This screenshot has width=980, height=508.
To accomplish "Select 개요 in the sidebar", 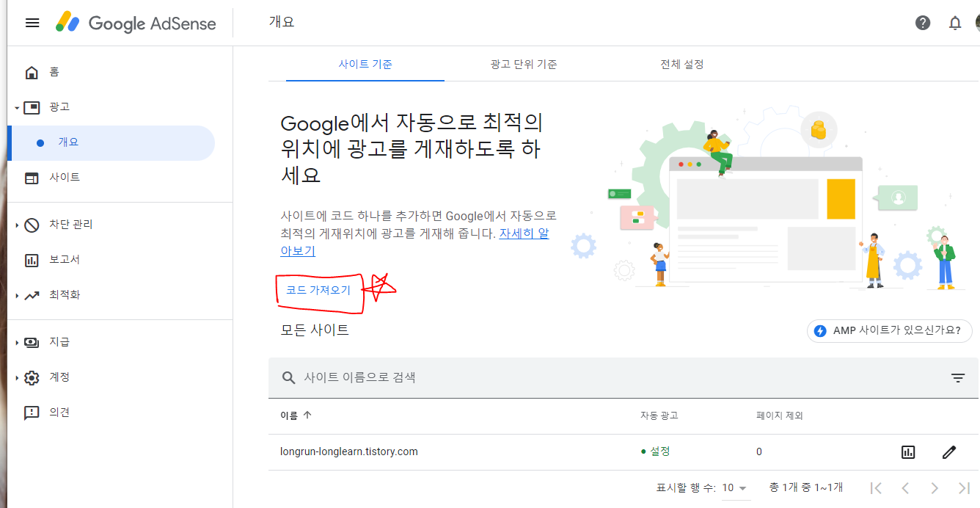I will [111, 142].
